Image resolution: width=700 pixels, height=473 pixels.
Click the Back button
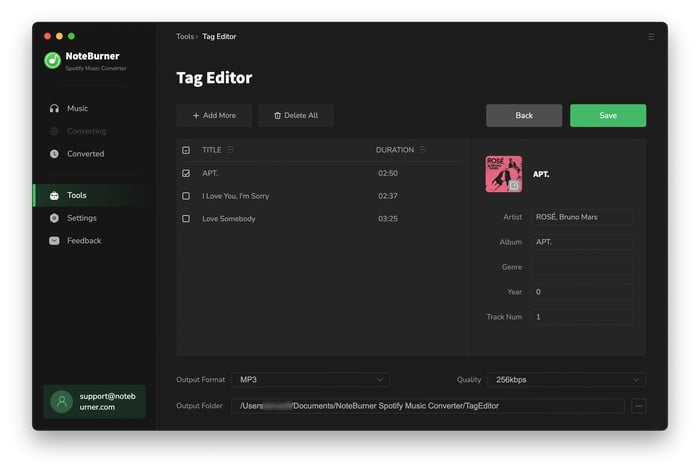(524, 116)
